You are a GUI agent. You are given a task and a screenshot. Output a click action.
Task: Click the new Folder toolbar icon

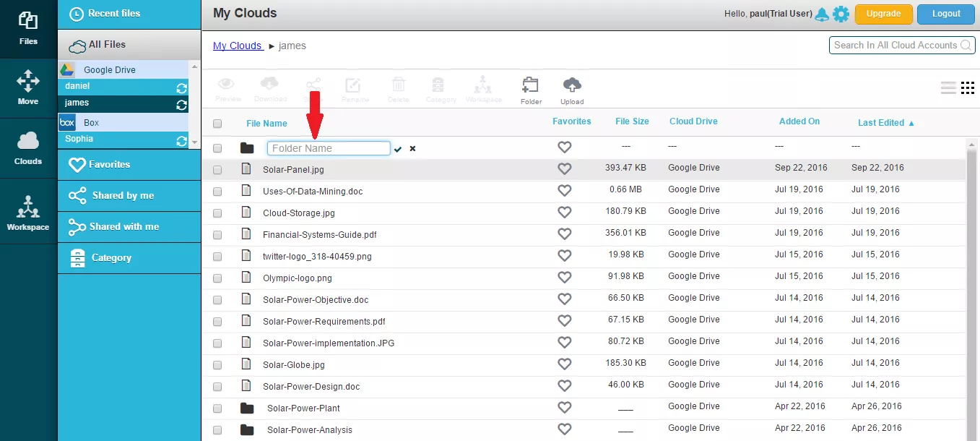pos(531,85)
